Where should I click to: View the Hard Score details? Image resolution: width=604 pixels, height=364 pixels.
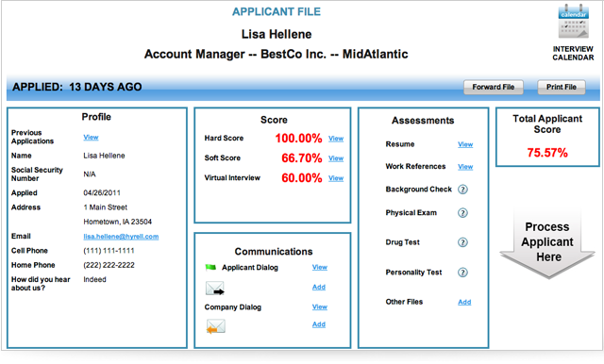pyautogui.click(x=336, y=139)
